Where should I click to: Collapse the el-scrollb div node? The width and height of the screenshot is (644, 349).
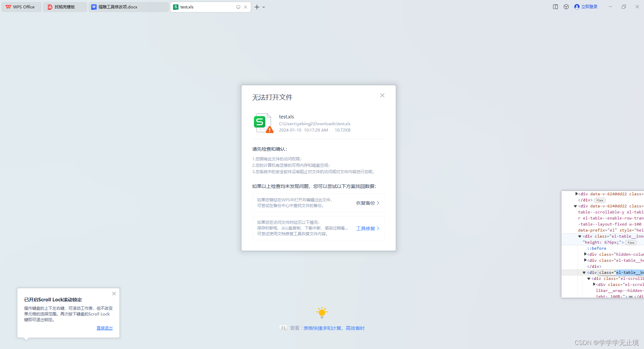tap(589, 279)
